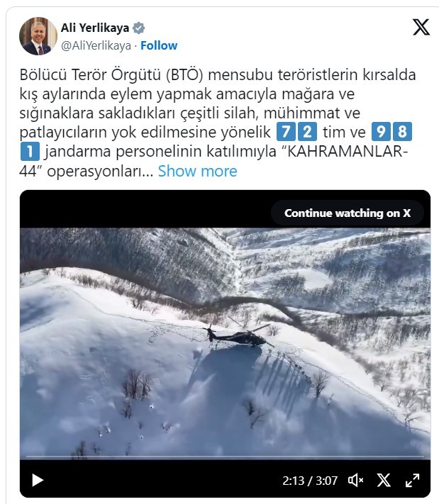439x504 pixels.
Task: Click the tweet text starting with Bölücü
Action: pos(218,123)
